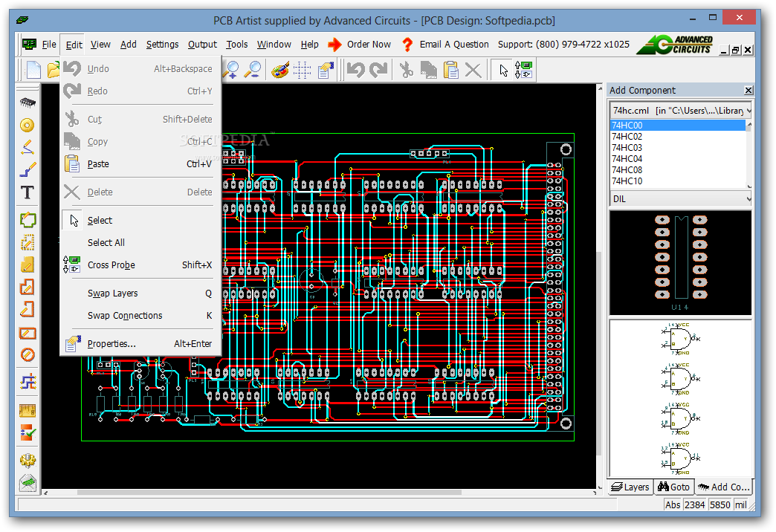The width and height of the screenshot is (776, 532).
Task: Switch to the Goto tab
Action: (674, 487)
